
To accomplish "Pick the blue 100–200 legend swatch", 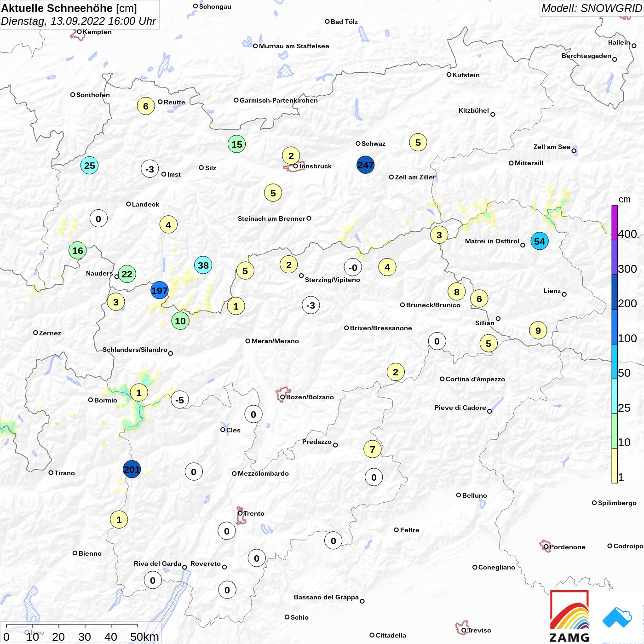I will (615, 327).
